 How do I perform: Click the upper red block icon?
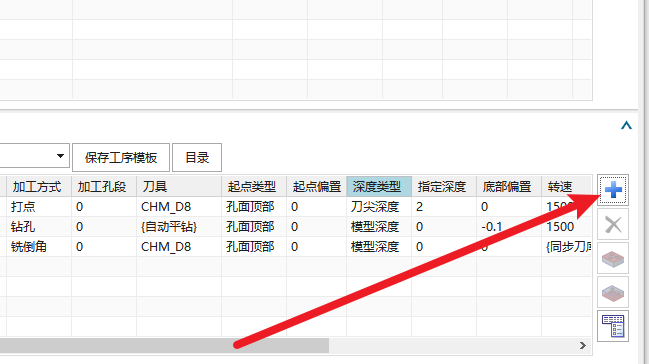tap(613, 259)
